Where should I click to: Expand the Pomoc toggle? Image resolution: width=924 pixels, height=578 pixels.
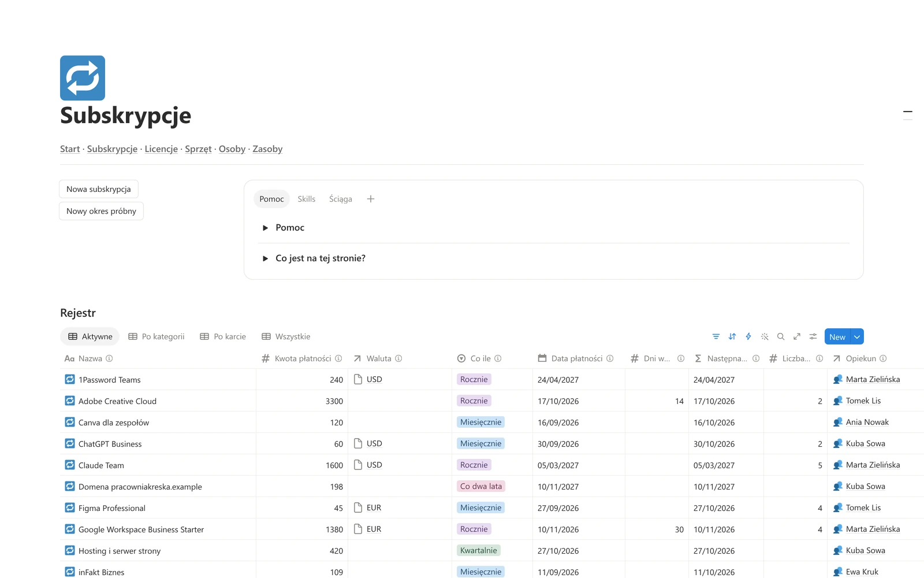pyautogui.click(x=265, y=228)
